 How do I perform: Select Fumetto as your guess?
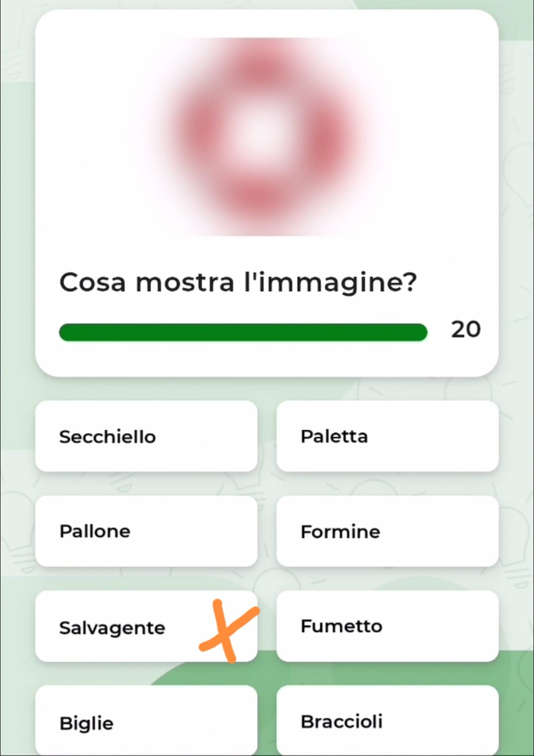click(x=387, y=626)
